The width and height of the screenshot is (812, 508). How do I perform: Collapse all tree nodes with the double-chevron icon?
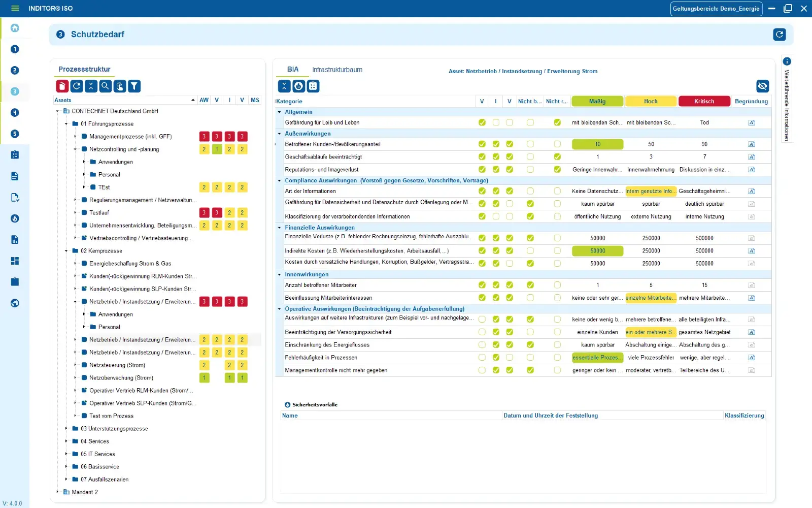coord(90,86)
